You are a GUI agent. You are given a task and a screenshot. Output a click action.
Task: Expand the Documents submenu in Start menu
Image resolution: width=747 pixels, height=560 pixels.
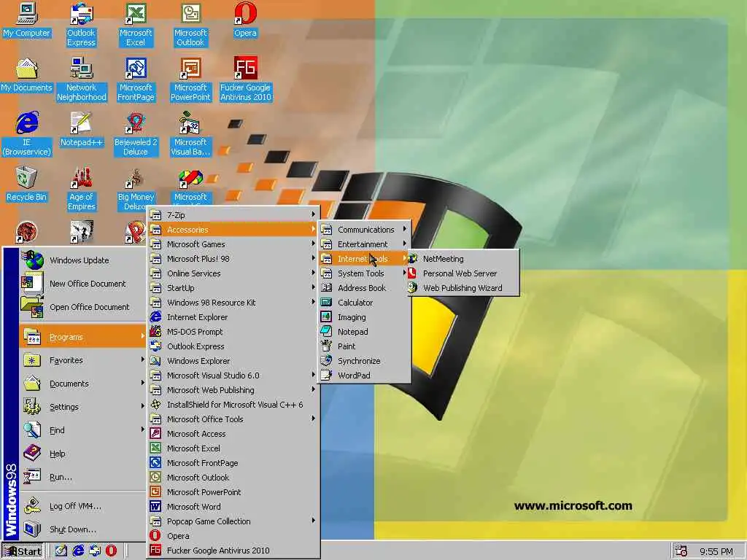[82, 384]
